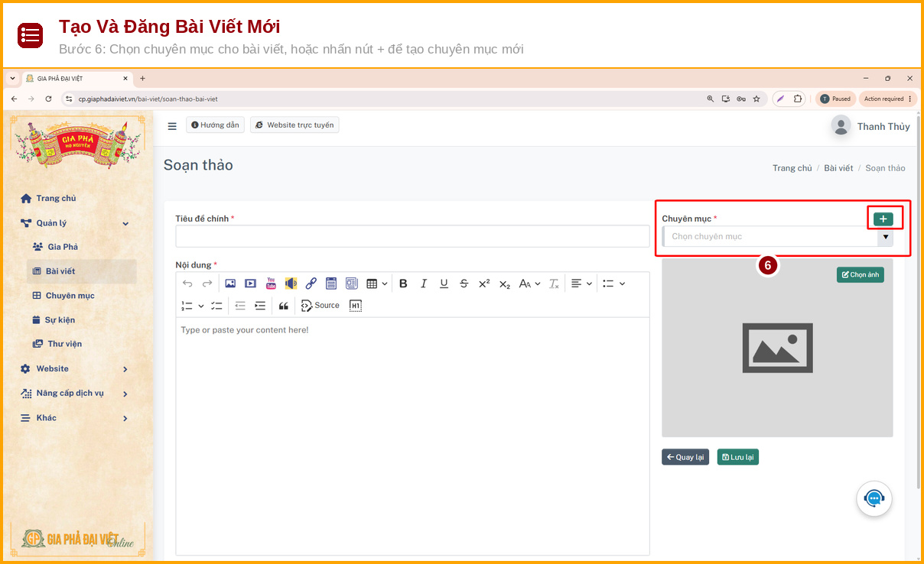The height and width of the screenshot is (564, 924).
Task: Insert a hyperlink via link icon
Action: [311, 284]
